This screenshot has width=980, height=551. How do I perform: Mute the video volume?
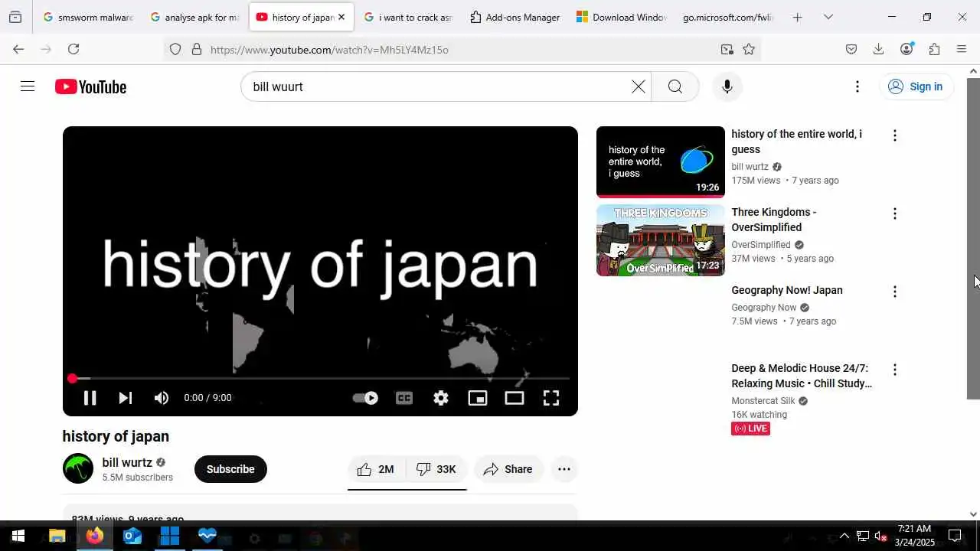(162, 398)
